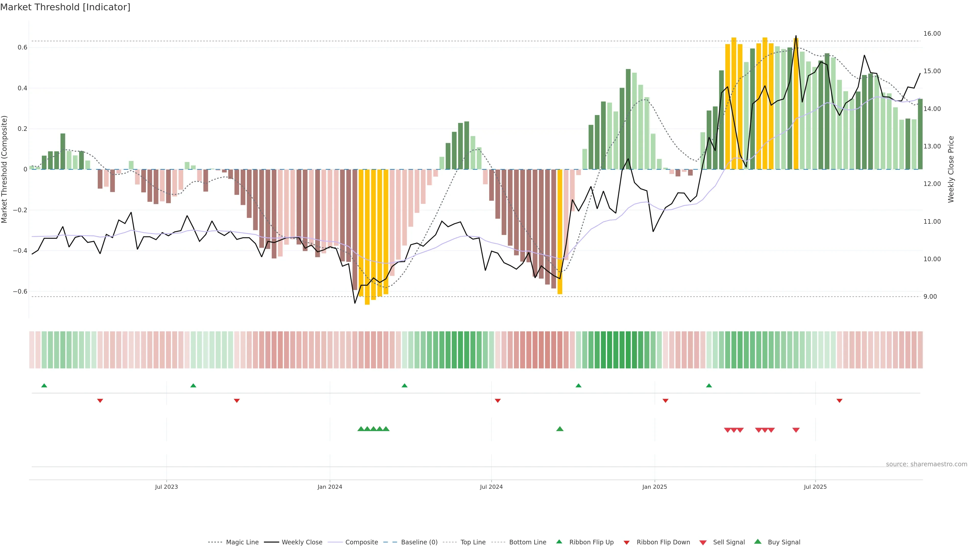The width and height of the screenshot is (980, 551).
Task: Toggle Top Line legend entry
Action: coord(473,542)
